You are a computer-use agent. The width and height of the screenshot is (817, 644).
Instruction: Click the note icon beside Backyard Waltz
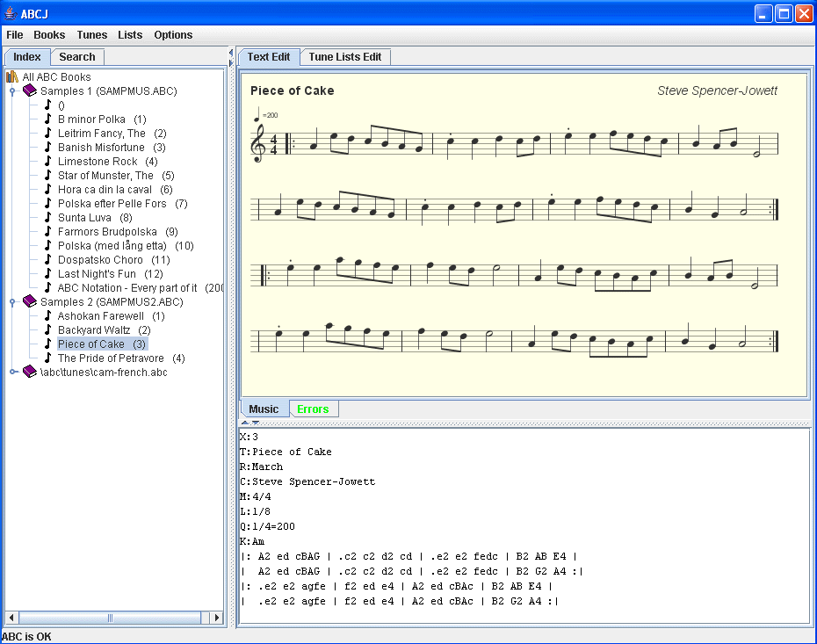click(47, 329)
